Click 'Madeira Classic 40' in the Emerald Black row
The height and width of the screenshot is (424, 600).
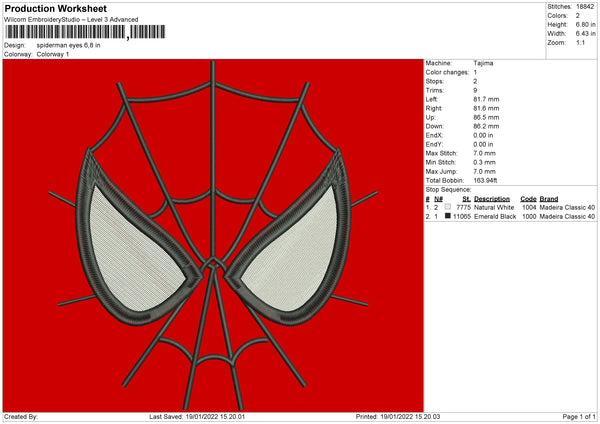point(567,217)
